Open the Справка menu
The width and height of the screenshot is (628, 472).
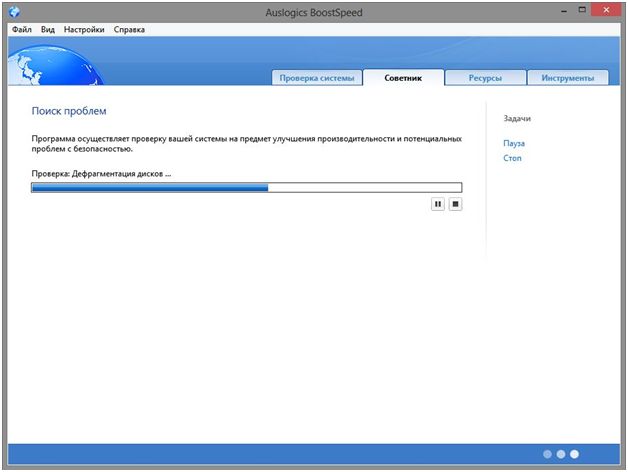[x=129, y=30]
